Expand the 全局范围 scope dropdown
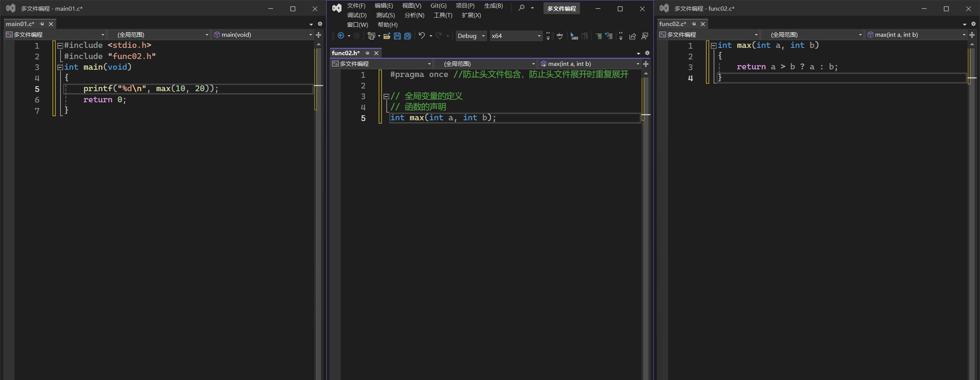Image resolution: width=980 pixels, height=380 pixels. (x=486, y=64)
